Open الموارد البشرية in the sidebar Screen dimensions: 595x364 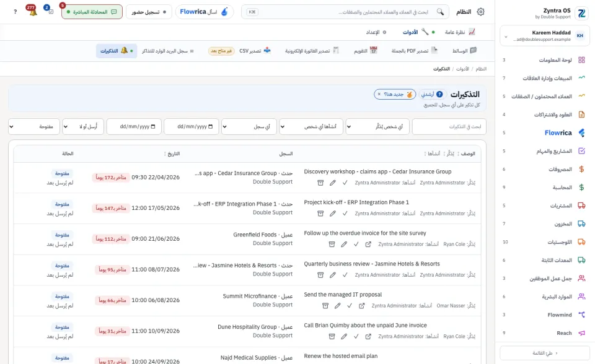(545, 297)
